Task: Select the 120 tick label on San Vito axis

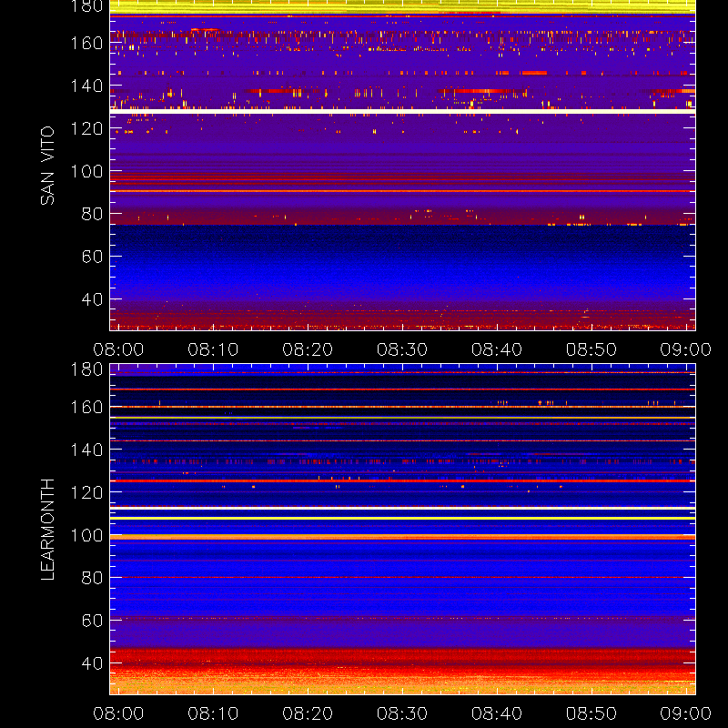Action: point(86,128)
